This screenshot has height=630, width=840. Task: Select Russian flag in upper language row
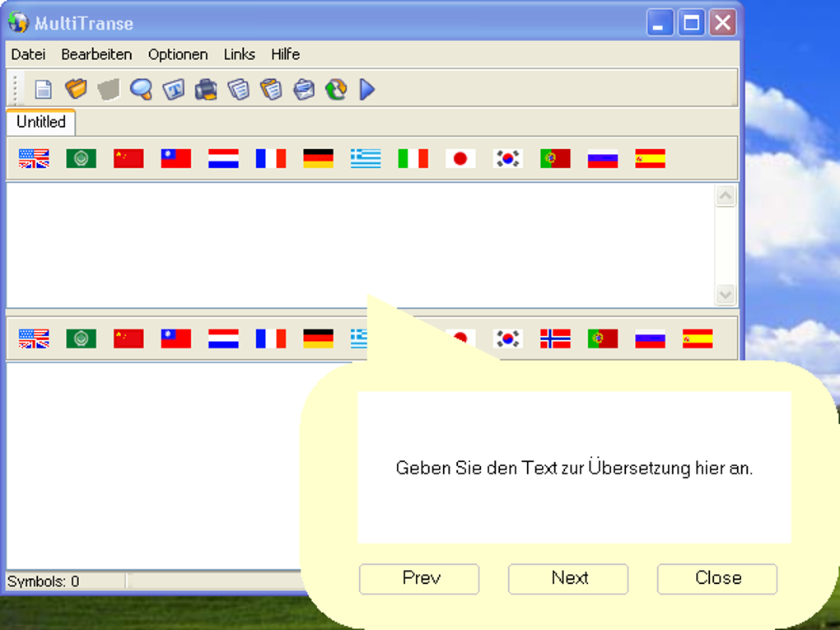pyautogui.click(x=603, y=159)
